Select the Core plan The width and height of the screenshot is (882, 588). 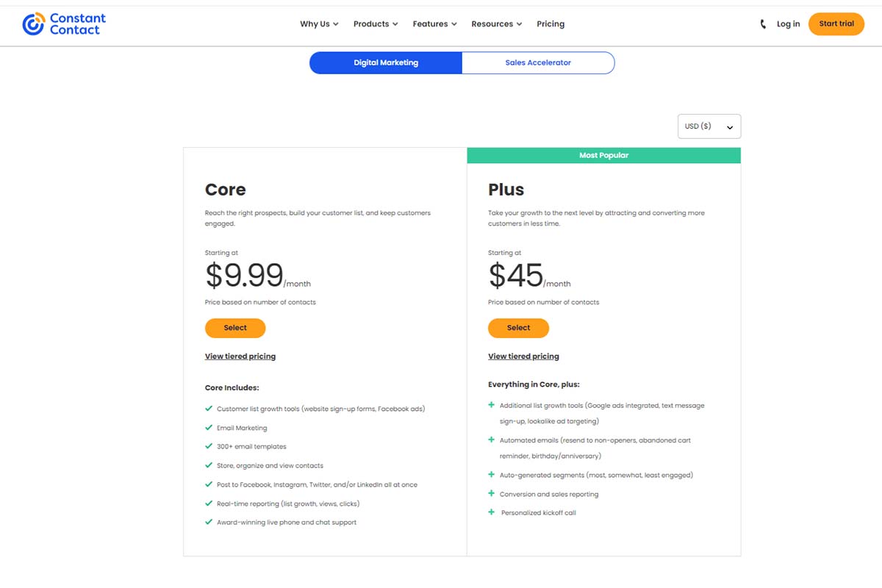235,328
